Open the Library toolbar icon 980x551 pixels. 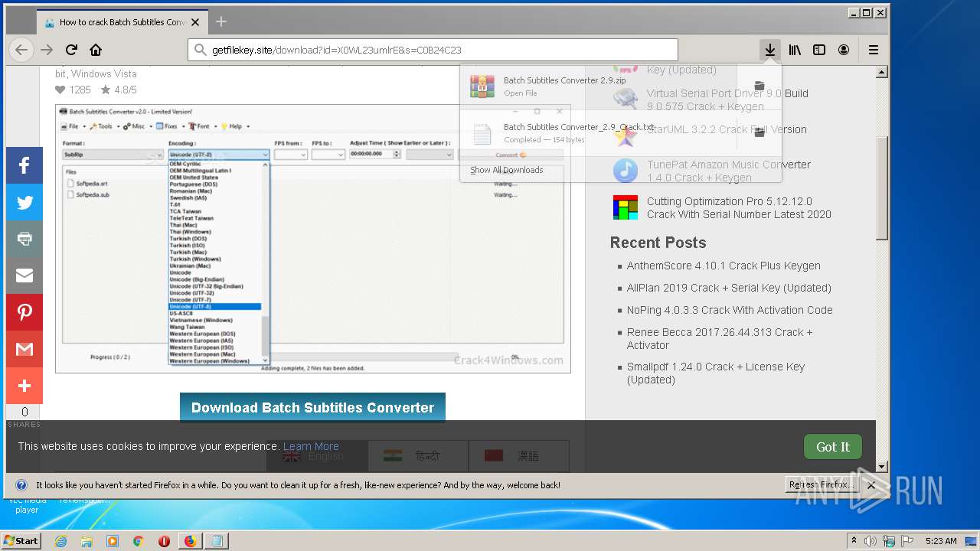click(x=795, y=50)
